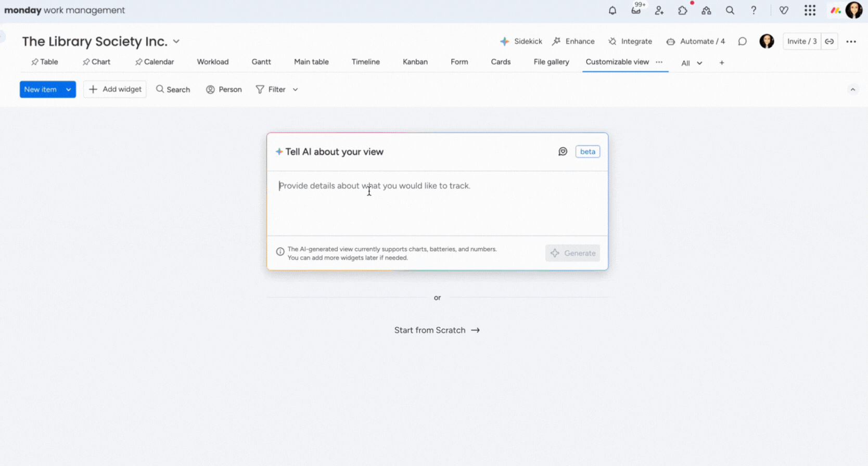This screenshot has width=868, height=466.
Task: Click the Filter button
Action: [x=271, y=89]
